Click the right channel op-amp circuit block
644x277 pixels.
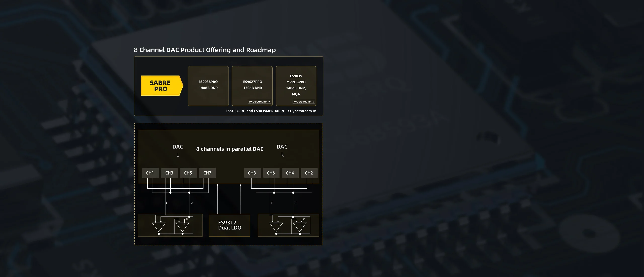288,225
